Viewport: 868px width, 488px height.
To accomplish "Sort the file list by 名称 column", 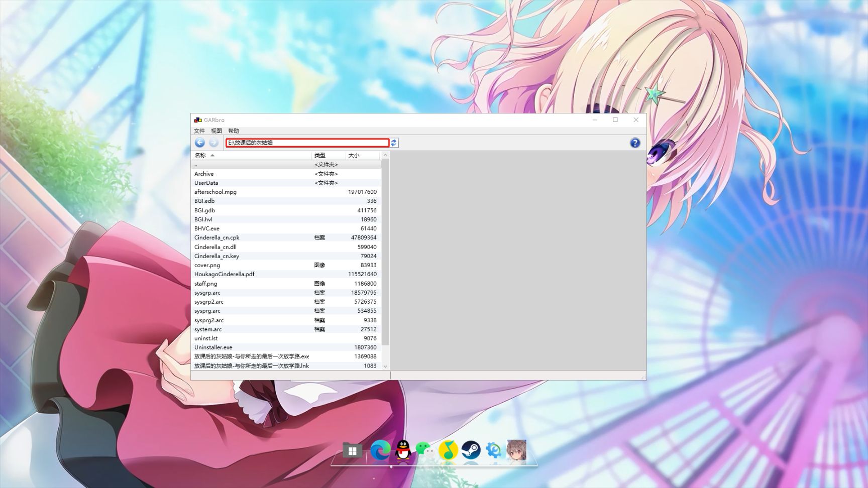I will coord(251,155).
